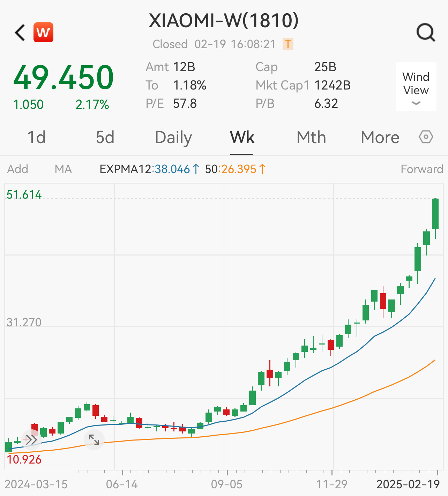The height and width of the screenshot is (496, 448).
Task: Tap the EXPMA 50 value 26.395
Action: pyautogui.click(x=239, y=169)
